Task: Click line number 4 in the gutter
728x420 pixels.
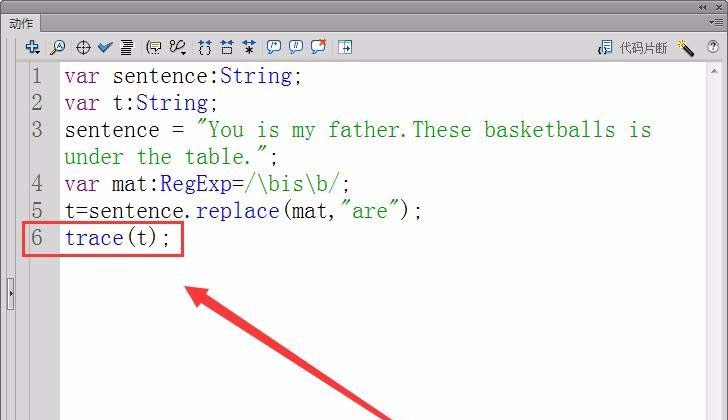Action: [x=37, y=184]
